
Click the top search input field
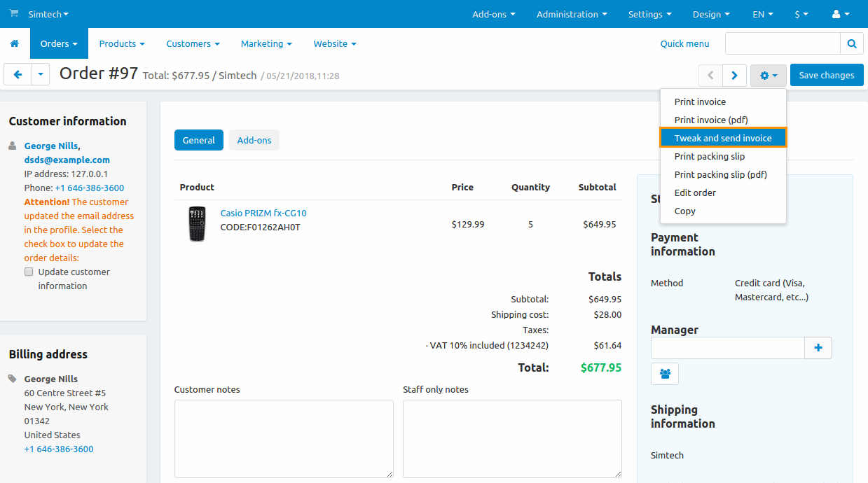pyautogui.click(x=783, y=43)
